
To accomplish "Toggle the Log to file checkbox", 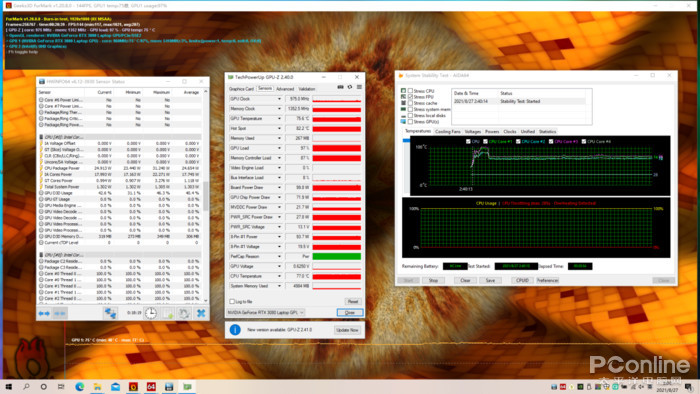I will coord(232,302).
